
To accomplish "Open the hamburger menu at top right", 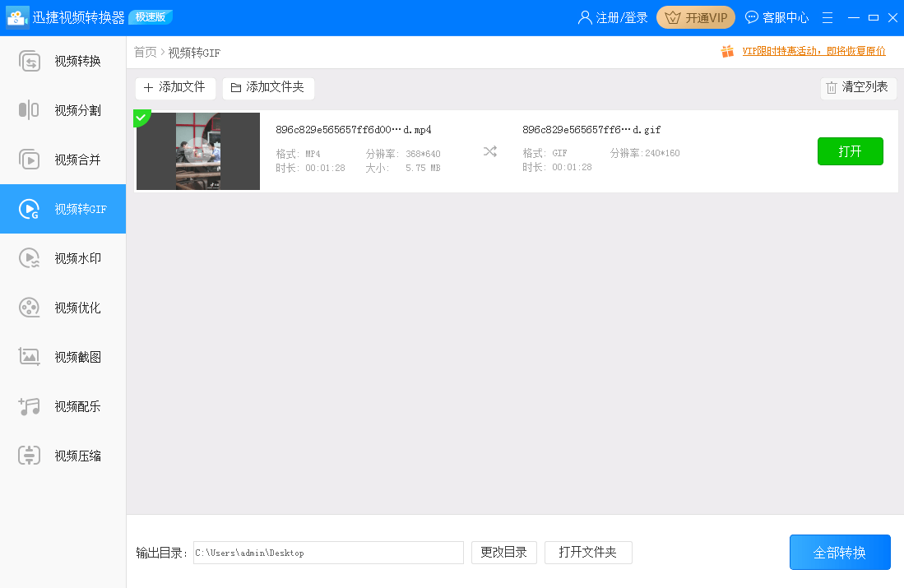I will (x=827, y=16).
